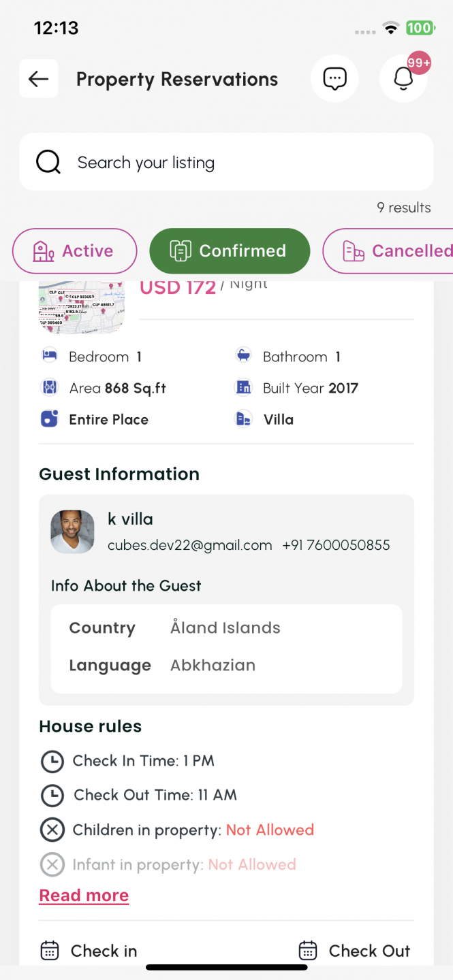Image resolution: width=453 pixels, height=980 pixels.
Task: Expand house rules with Read more
Action: (x=84, y=896)
